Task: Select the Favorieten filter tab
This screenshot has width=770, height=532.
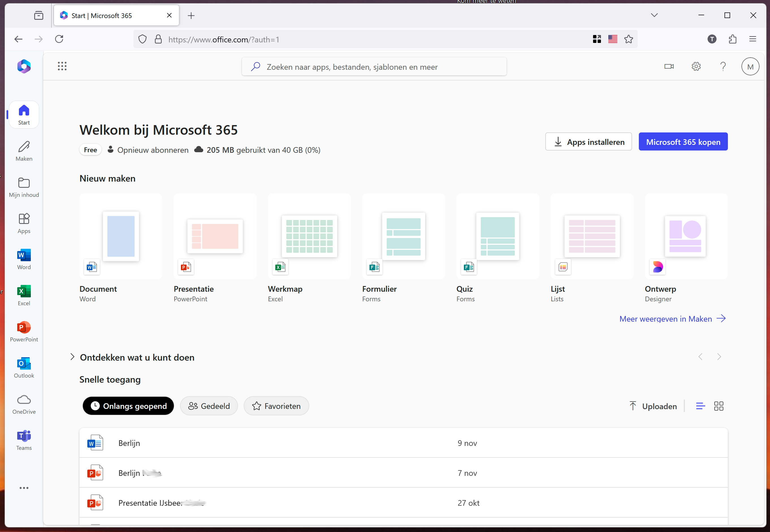Action: pyautogui.click(x=276, y=406)
